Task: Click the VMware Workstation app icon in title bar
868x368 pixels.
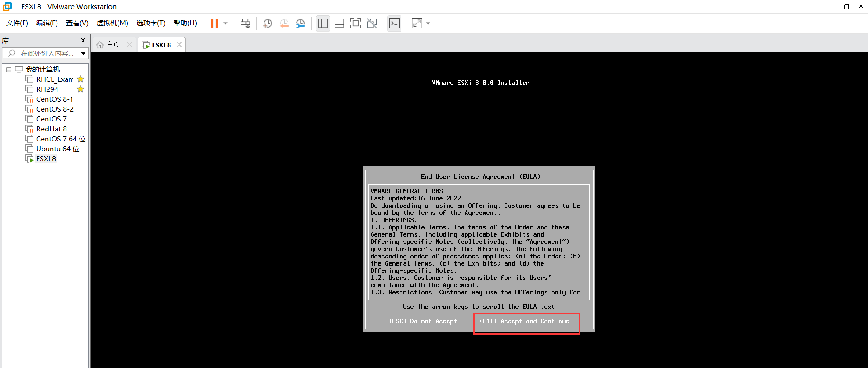Action: 7,6
